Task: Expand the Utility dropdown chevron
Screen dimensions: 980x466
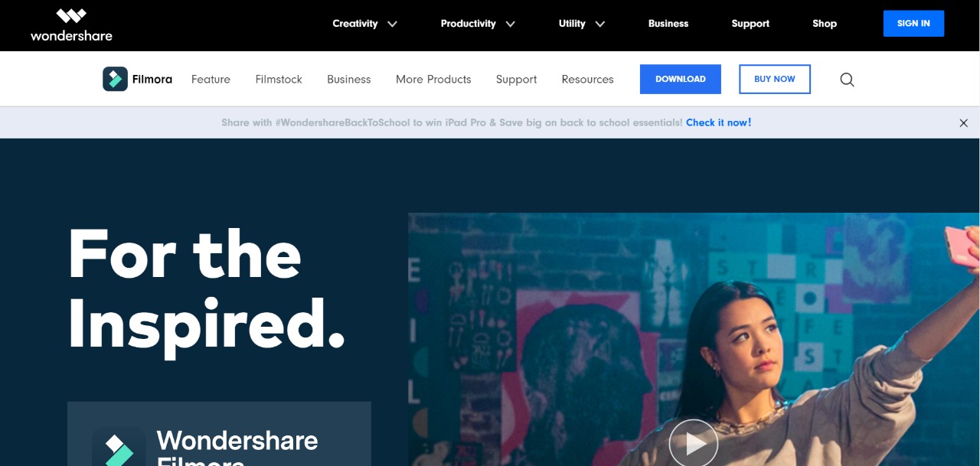Action: 600,24
